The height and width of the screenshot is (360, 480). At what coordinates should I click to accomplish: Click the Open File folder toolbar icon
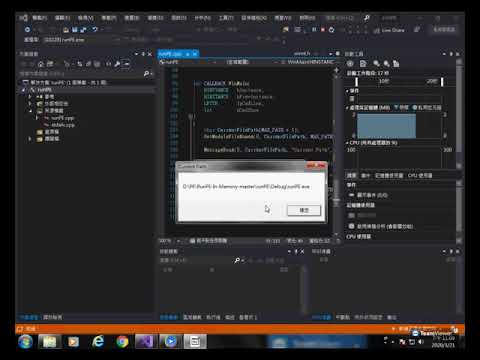(66, 30)
